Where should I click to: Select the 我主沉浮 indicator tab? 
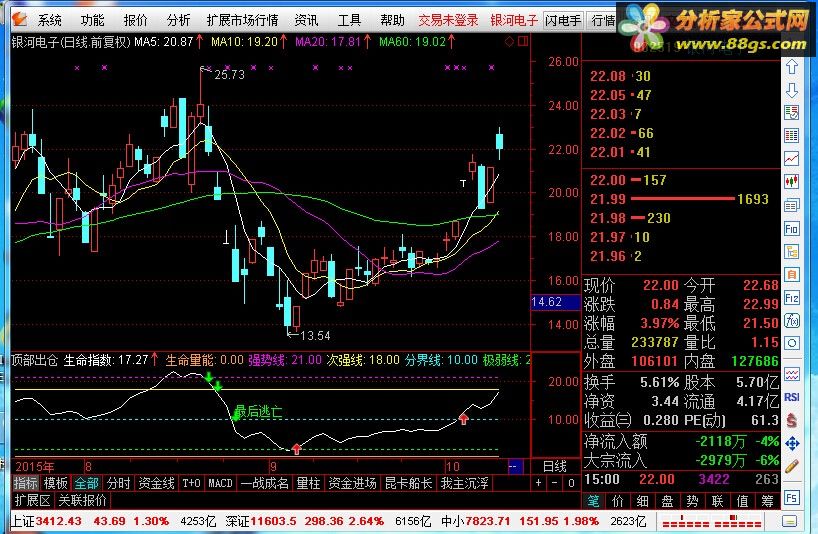pyautogui.click(x=464, y=483)
